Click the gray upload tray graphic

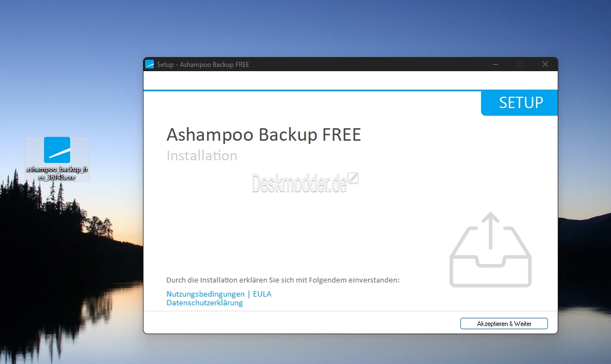(x=490, y=249)
